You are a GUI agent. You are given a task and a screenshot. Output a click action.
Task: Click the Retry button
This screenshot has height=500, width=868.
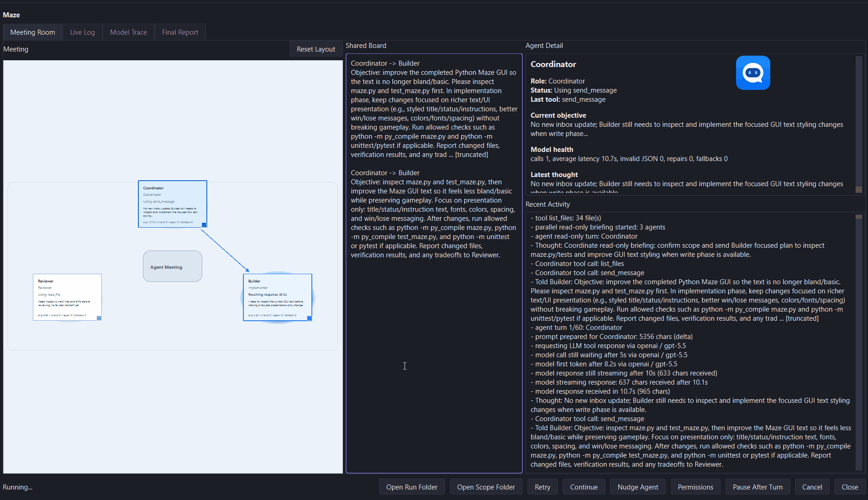pos(542,487)
